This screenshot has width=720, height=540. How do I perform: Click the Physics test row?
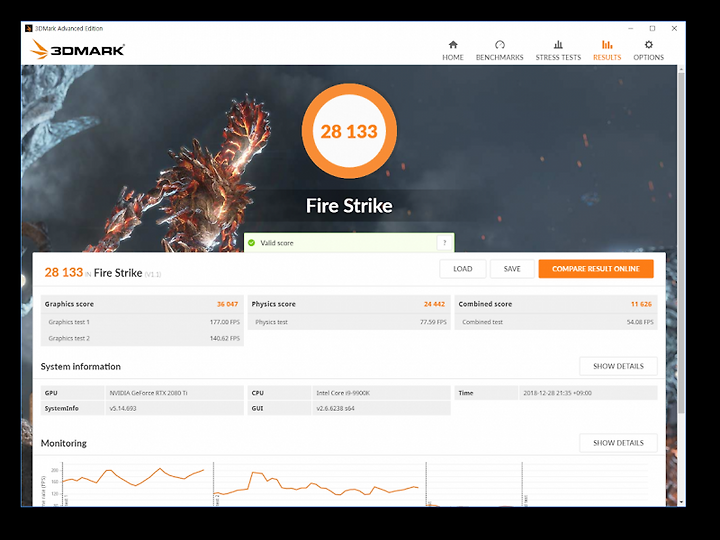349,322
